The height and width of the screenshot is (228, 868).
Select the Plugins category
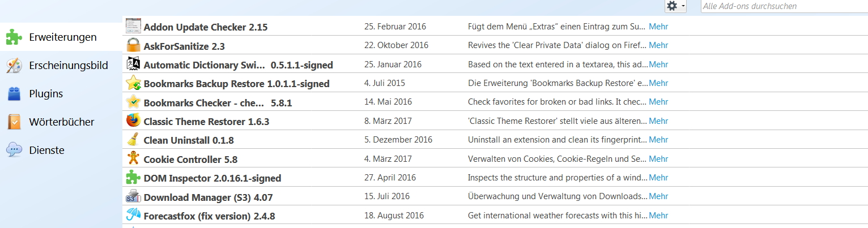pyautogui.click(x=46, y=94)
